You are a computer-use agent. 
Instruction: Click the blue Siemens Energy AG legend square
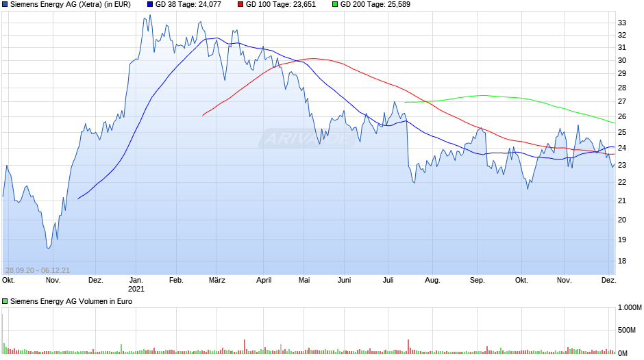tap(5, 5)
